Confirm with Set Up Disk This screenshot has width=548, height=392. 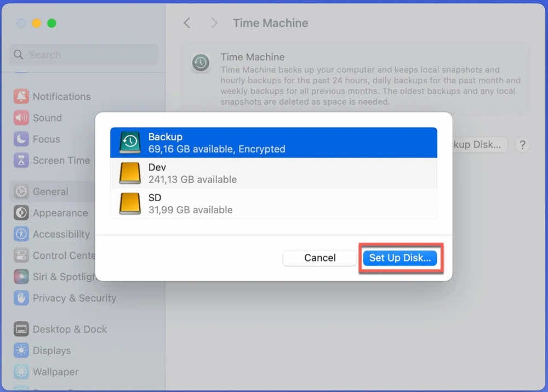401,258
